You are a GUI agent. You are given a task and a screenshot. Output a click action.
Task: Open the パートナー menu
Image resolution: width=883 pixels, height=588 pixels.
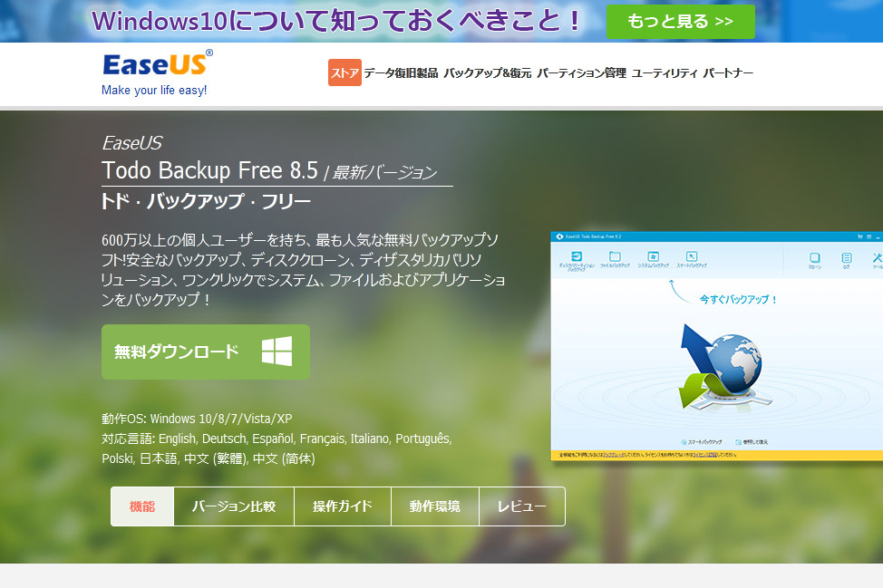click(x=728, y=73)
